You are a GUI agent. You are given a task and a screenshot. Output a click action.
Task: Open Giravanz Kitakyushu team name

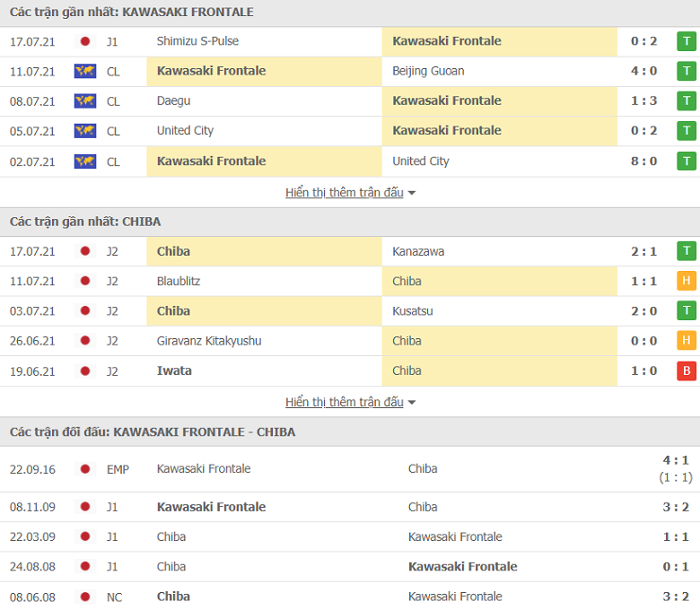coord(209,341)
